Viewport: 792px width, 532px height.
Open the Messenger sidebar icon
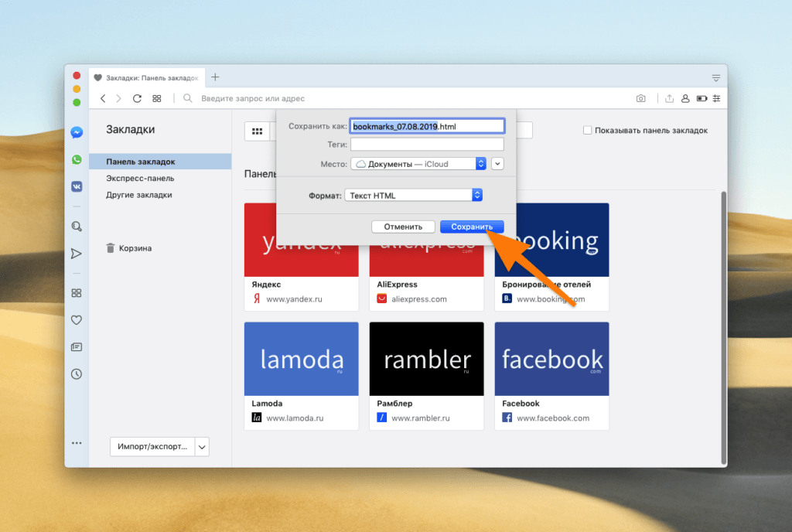(x=77, y=133)
